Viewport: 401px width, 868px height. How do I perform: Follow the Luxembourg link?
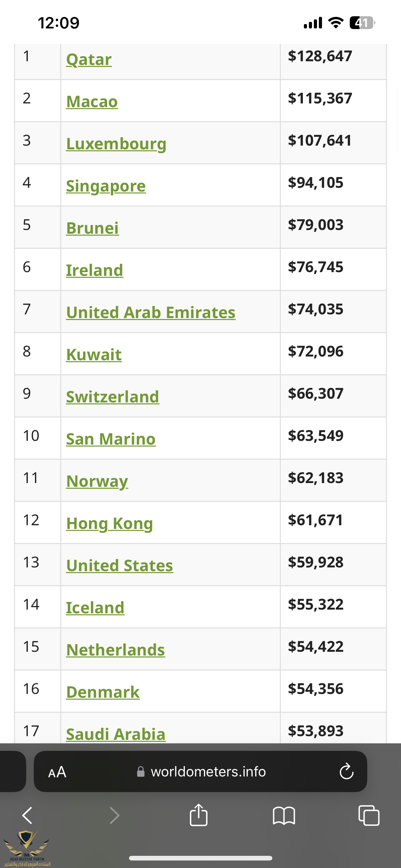coord(116,144)
